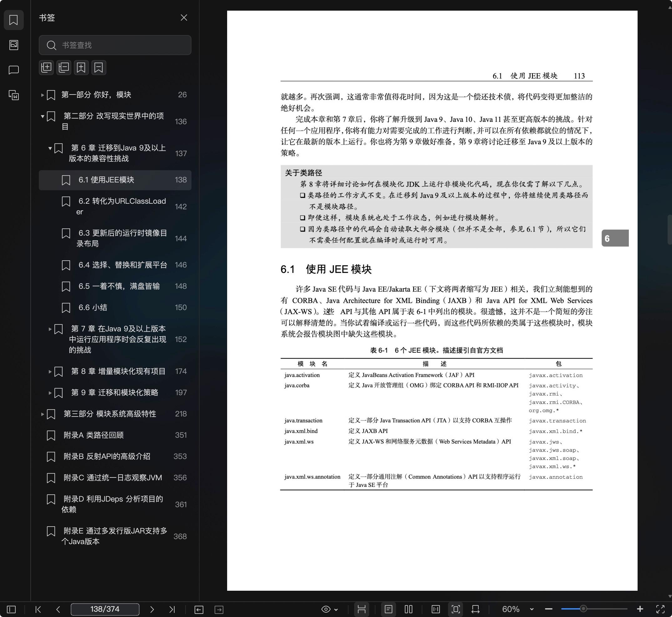Expand all bookmarks icon
The width and height of the screenshot is (672, 617).
(46, 68)
